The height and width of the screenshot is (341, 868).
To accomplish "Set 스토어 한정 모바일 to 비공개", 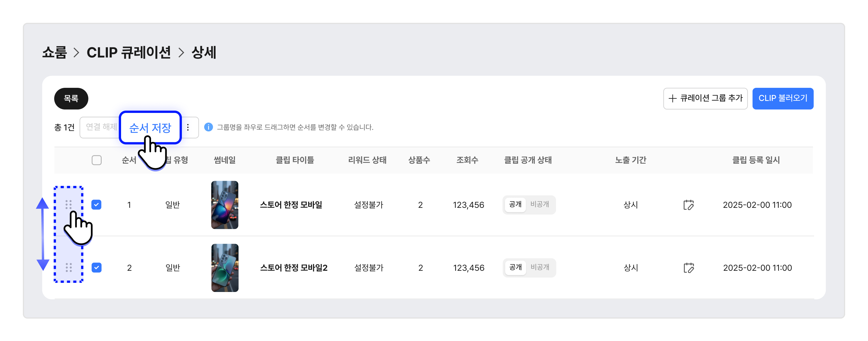I will coord(539,204).
